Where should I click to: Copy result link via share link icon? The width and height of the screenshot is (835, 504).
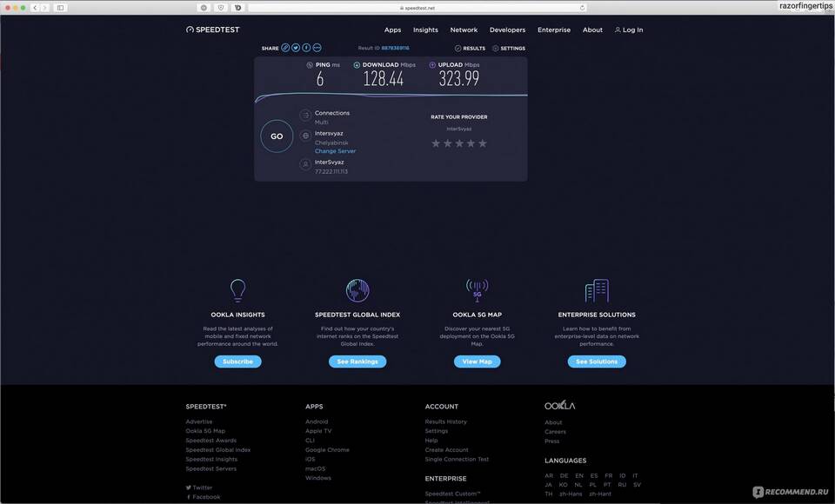tap(285, 48)
